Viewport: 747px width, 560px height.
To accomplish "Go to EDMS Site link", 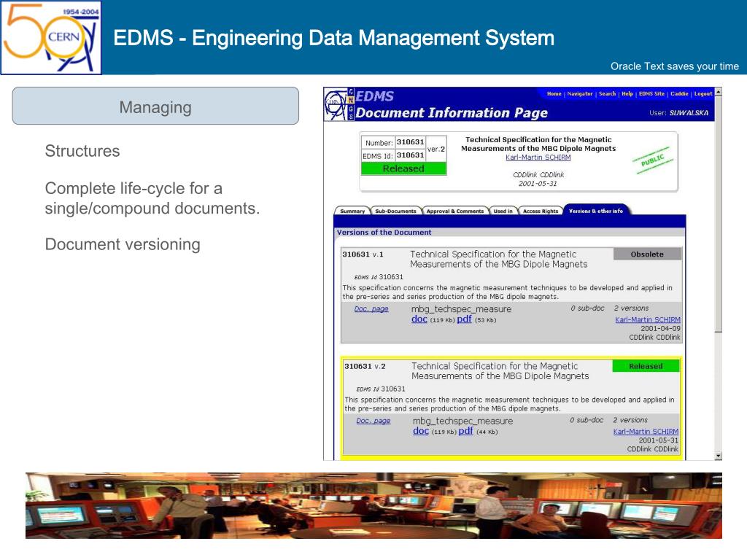I will [651, 94].
